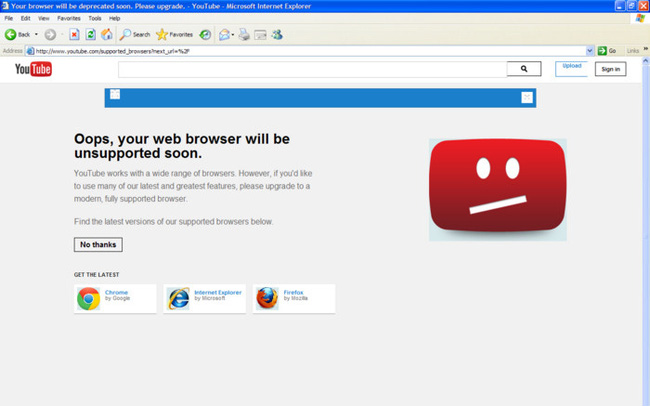650x406 pixels.
Task: Expand the address bar dropdown arrow
Action: pos(590,51)
